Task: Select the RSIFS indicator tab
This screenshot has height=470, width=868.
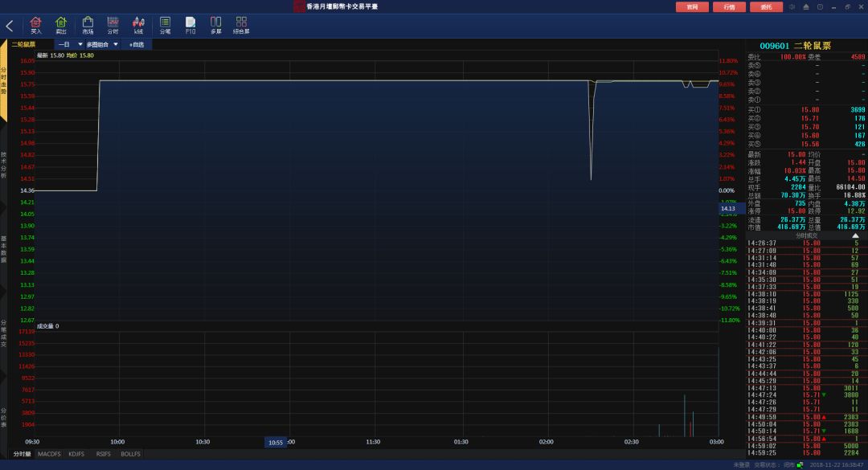Action: click(104, 454)
